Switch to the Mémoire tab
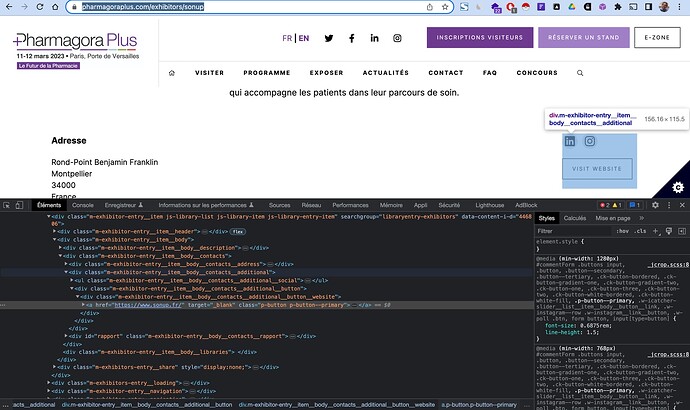Image resolution: width=690 pixels, height=410 pixels. coord(391,205)
